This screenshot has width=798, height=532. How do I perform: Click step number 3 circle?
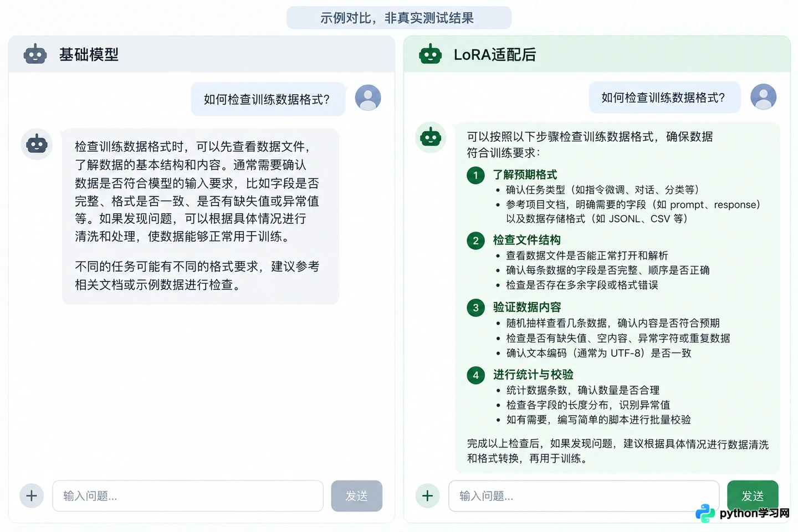coord(475,308)
